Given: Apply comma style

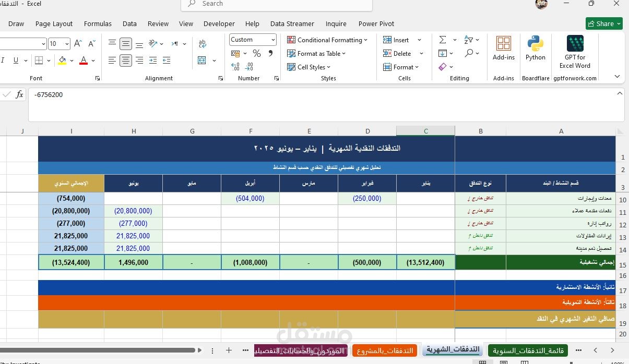Looking at the screenshot, I should [270, 53].
